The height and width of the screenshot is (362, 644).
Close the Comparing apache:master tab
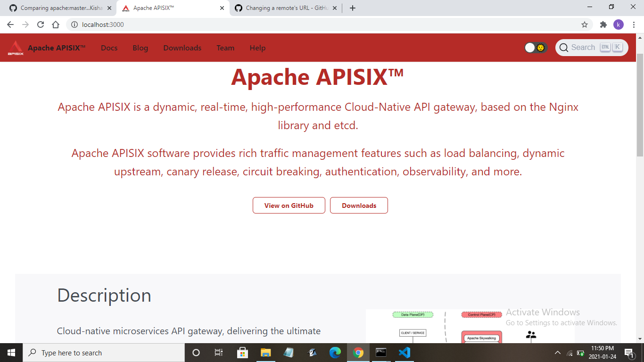(109, 8)
